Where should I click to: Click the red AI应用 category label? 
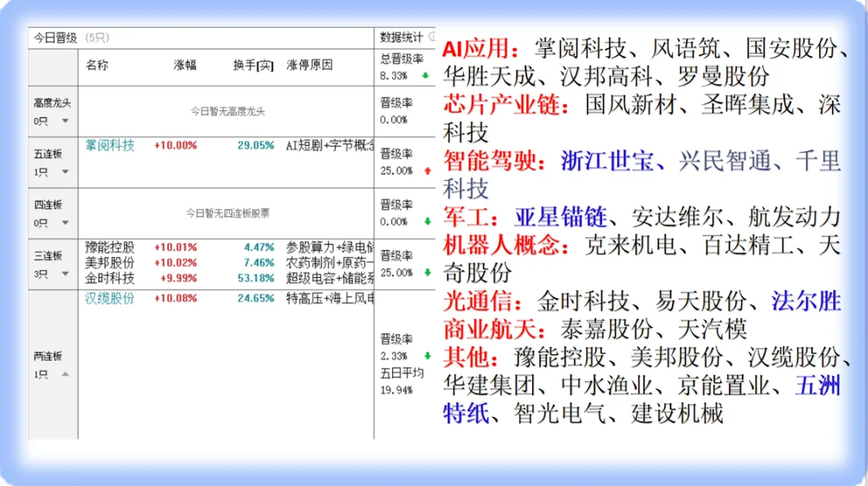(481, 49)
